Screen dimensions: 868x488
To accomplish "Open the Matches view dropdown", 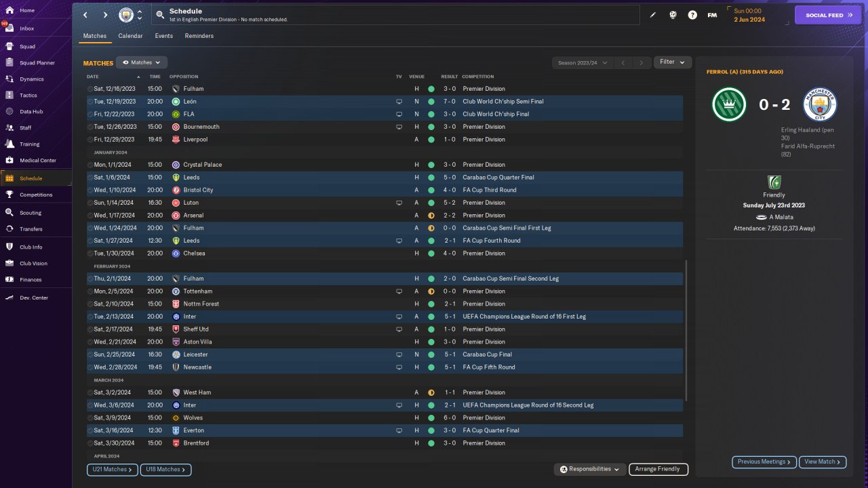I will pyautogui.click(x=142, y=62).
